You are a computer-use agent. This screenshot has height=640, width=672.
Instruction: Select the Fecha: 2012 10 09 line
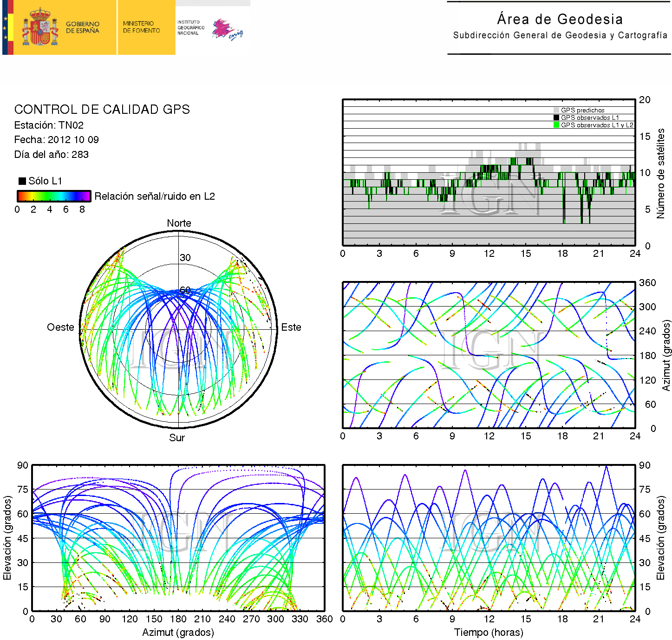point(56,140)
